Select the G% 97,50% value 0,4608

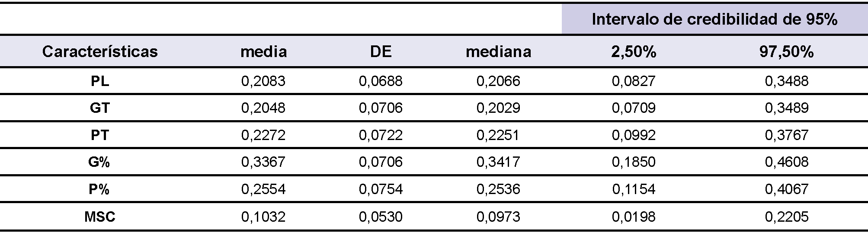click(786, 162)
